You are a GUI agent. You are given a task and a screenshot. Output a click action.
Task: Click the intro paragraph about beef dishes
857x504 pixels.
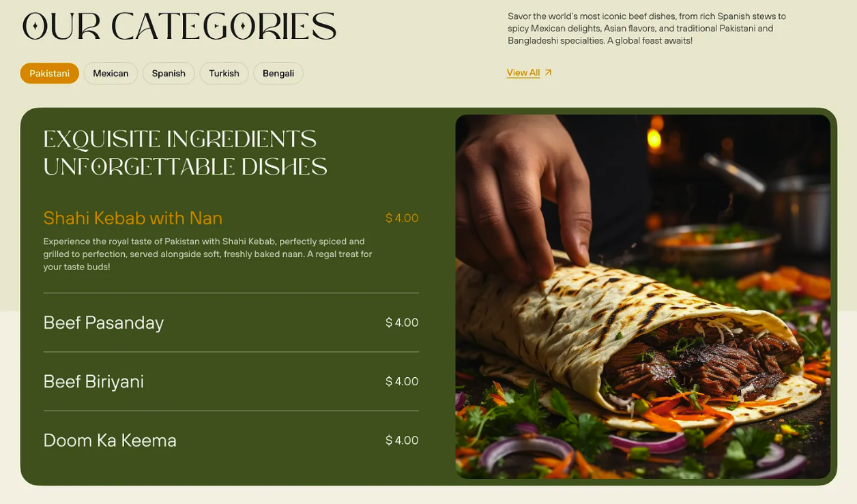point(647,29)
